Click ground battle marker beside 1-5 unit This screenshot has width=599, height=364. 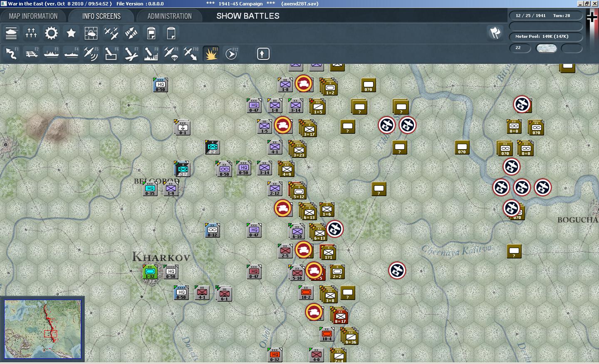[x=283, y=125]
